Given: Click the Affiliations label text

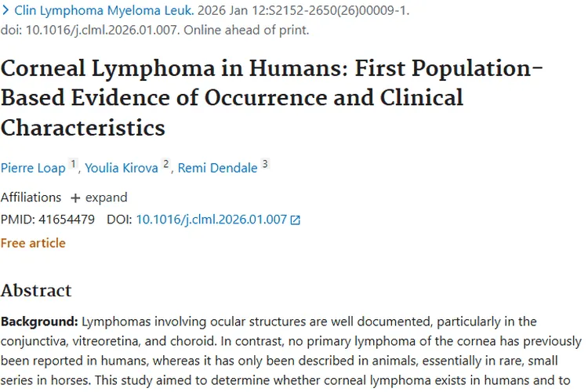Looking at the screenshot, I should 31,197.
